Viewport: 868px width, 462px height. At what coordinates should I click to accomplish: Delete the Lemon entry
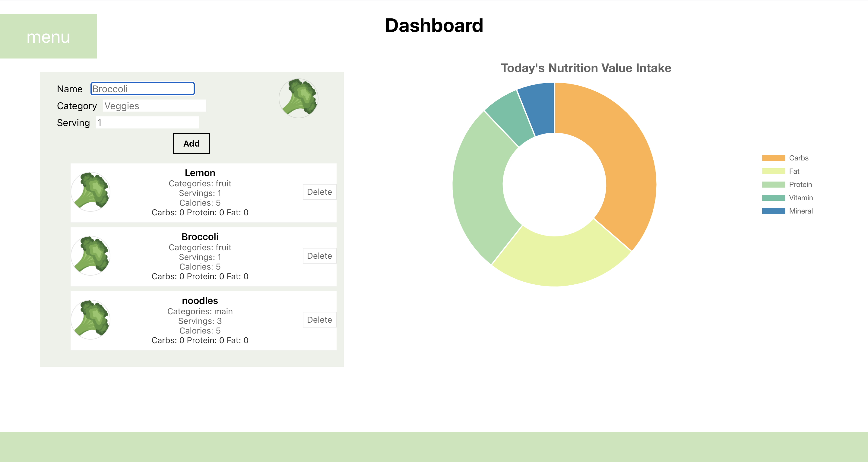pyautogui.click(x=319, y=192)
